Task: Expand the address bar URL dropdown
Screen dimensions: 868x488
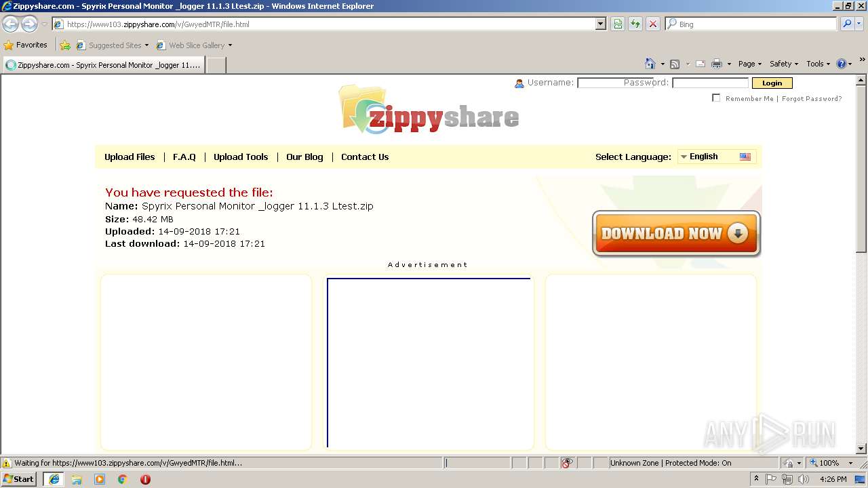Action: click(600, 24)
